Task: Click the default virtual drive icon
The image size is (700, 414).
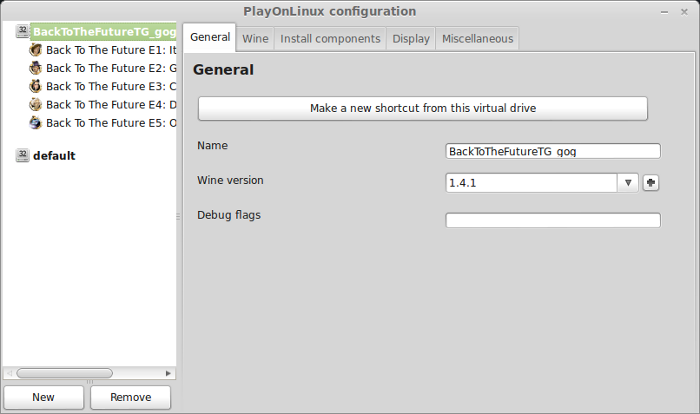Action: 22,155
